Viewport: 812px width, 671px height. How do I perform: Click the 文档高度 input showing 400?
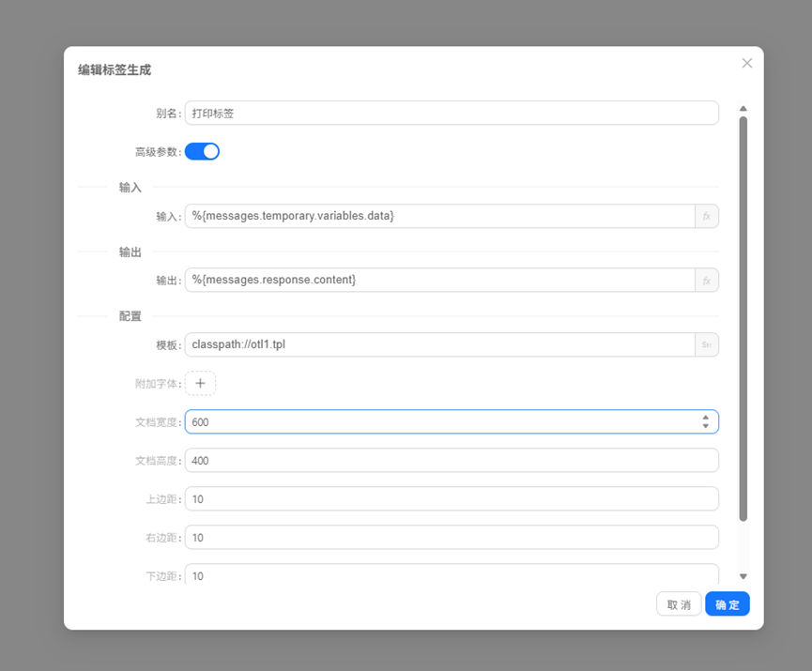(x=451, y=460)
